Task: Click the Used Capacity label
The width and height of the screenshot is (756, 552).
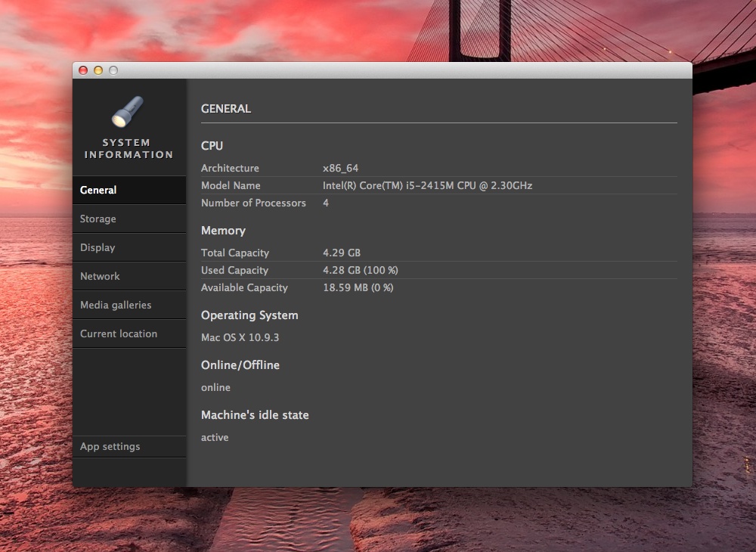Action: [x=234, y=271]
